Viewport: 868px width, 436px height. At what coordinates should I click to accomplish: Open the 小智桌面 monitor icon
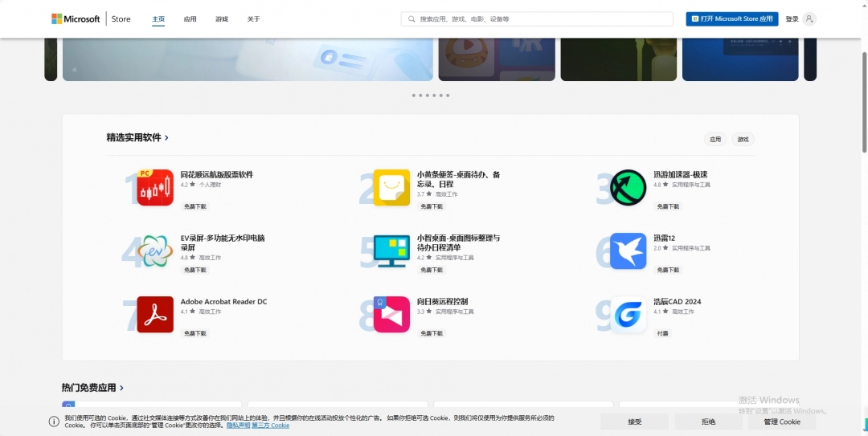pyautogui.click(x=391, y=251)
